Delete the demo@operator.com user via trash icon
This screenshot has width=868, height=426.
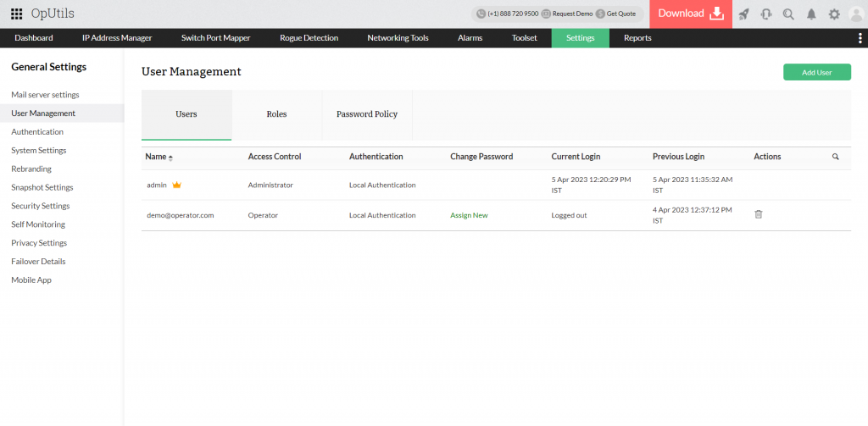[759, 215]
